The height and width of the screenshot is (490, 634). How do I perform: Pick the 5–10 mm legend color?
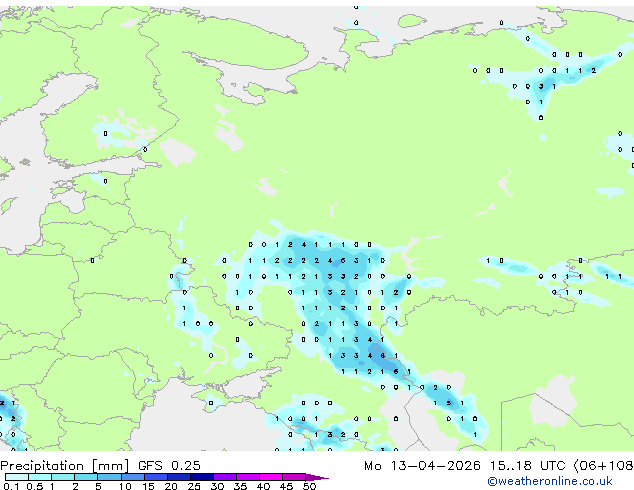click(109, 477)
